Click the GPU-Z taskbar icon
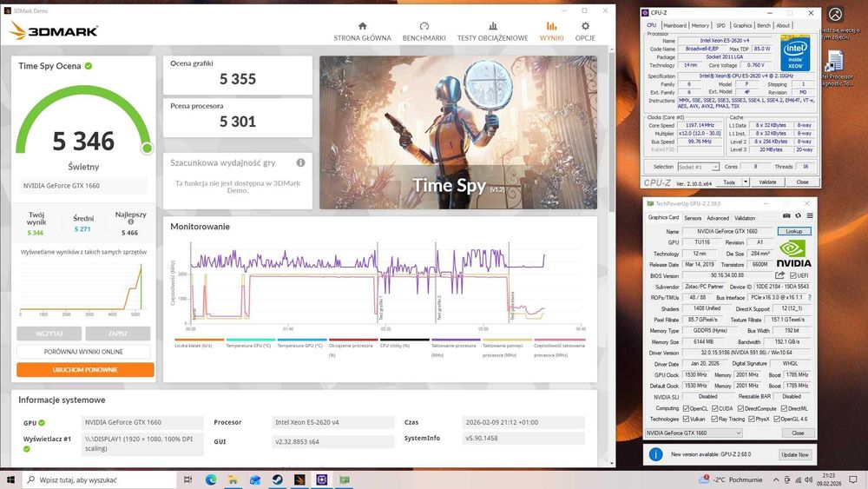The height and width of the screenshot is (489, 868). pos(345,479)
